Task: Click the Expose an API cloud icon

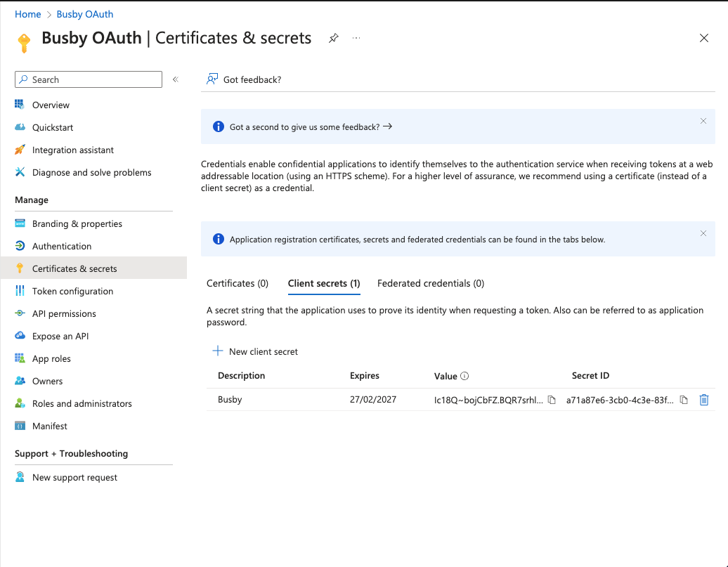Action: [20, 335]
